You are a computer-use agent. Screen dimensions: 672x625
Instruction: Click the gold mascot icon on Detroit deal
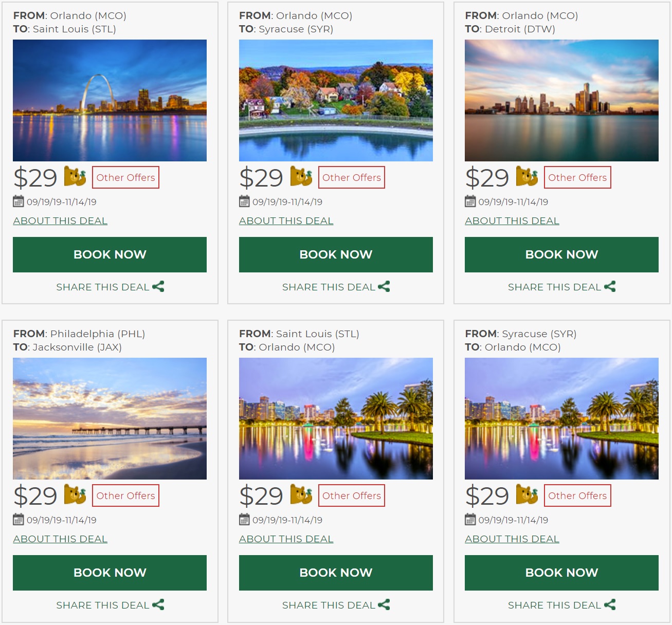[x=527, y=176]
